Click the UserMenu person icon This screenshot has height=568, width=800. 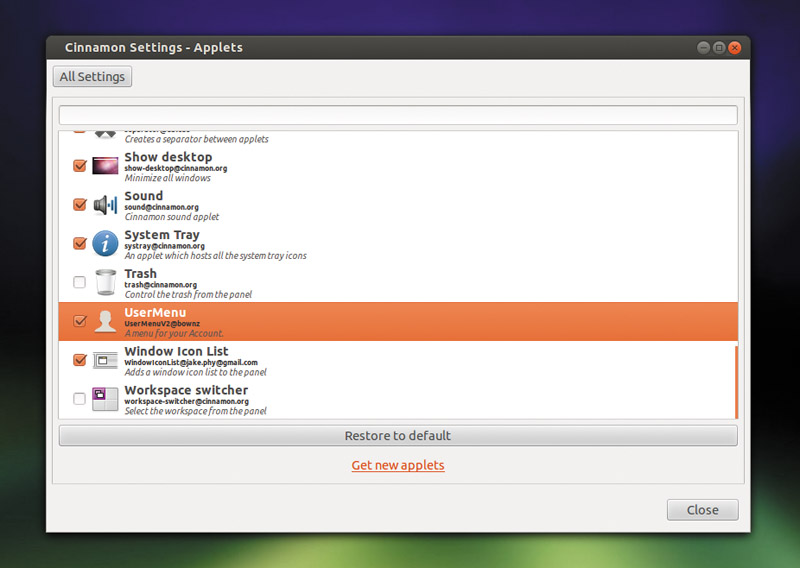click(x=106, y=322)
